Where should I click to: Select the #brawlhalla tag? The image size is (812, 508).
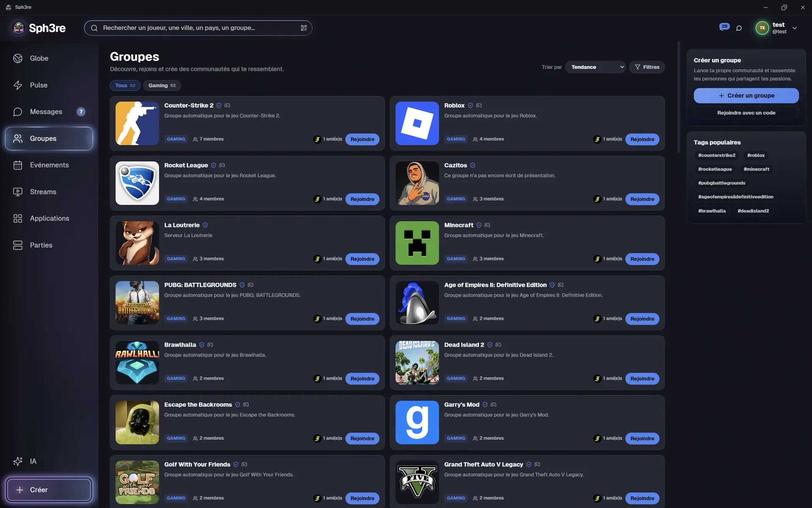click(712, 211)
